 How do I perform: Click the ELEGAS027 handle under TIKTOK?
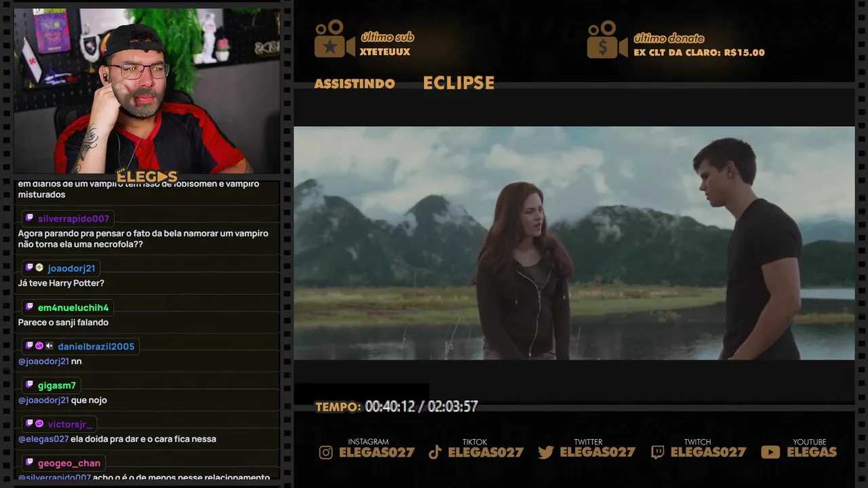point(486,452)
